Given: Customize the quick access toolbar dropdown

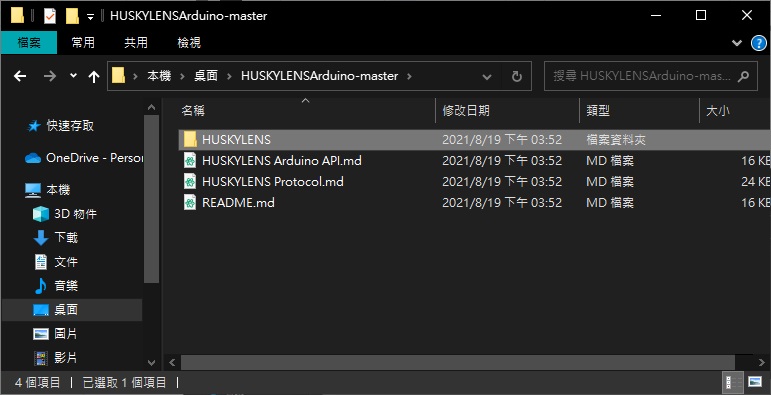Looking at the screenshot, I should [x=90, y=17].
